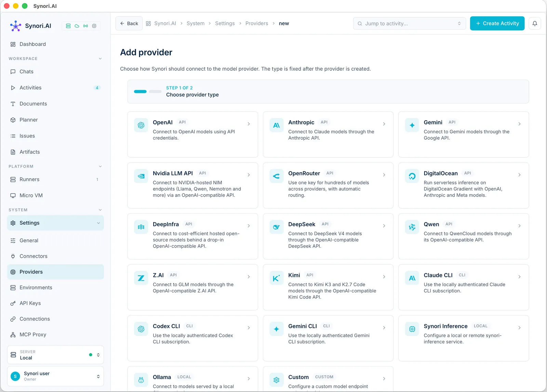
Task: Click the OpenRouter logo icon
Action: (x=276, y=176)
